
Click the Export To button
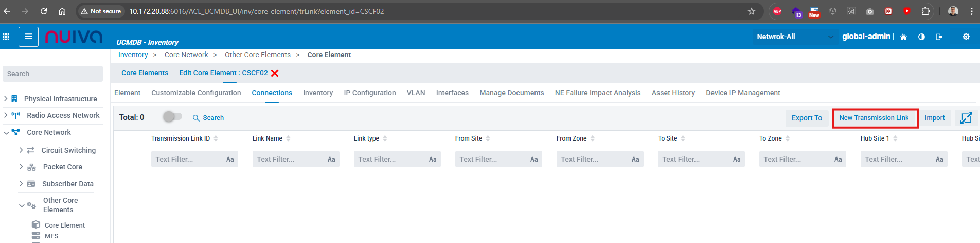click(x=806, y=118)
